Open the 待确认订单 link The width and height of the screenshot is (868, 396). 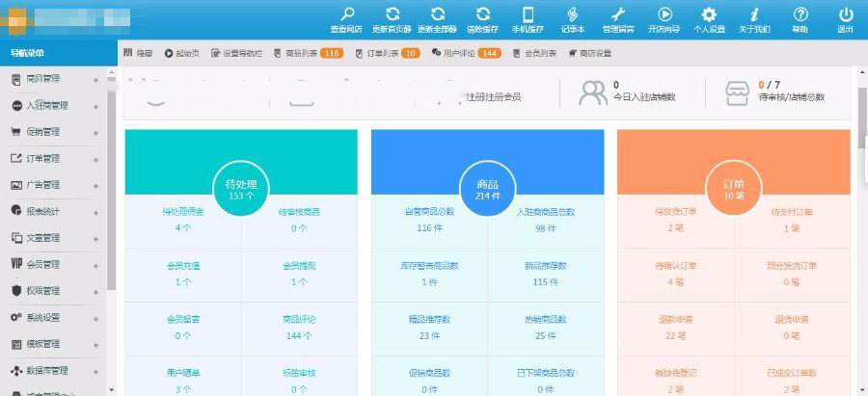pos(675,266)
